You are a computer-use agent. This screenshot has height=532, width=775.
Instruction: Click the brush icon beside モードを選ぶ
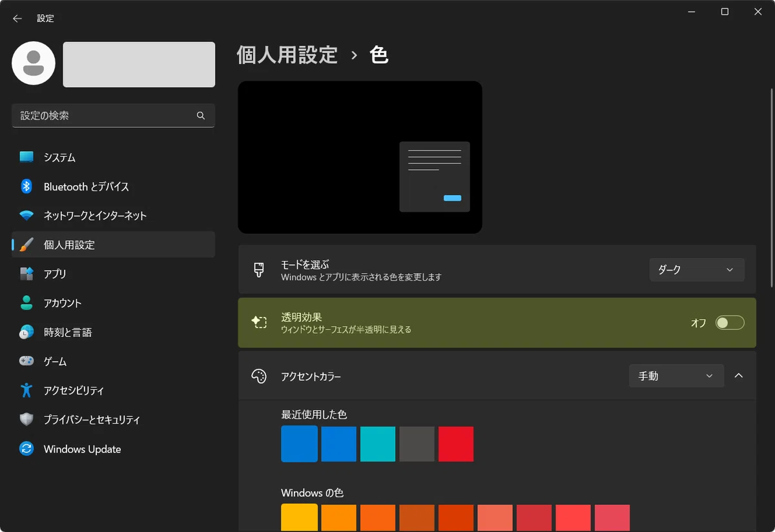click(x=259, y=270)
